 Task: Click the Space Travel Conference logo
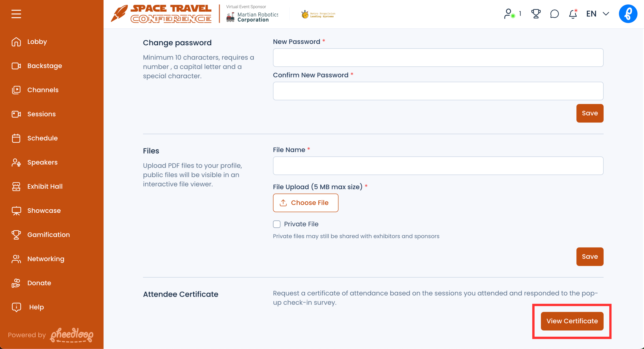161,14
